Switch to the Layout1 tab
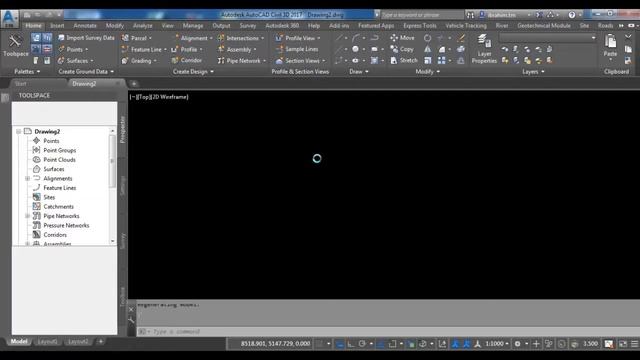This screenshot has height=360, width=640. coord(47,342)
